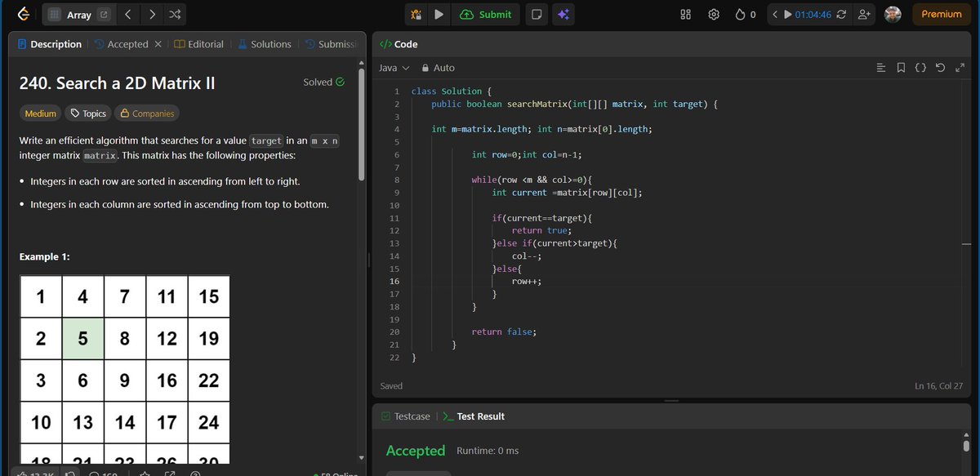Click the 'return false;' line
This screenshot has width=980, height=476.
pos(504,332)
